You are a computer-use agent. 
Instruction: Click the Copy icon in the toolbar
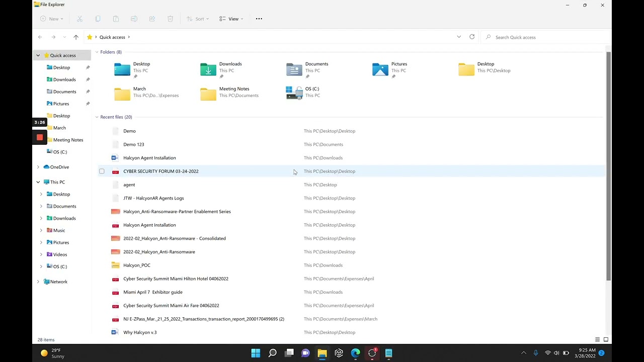coord(98,19)
